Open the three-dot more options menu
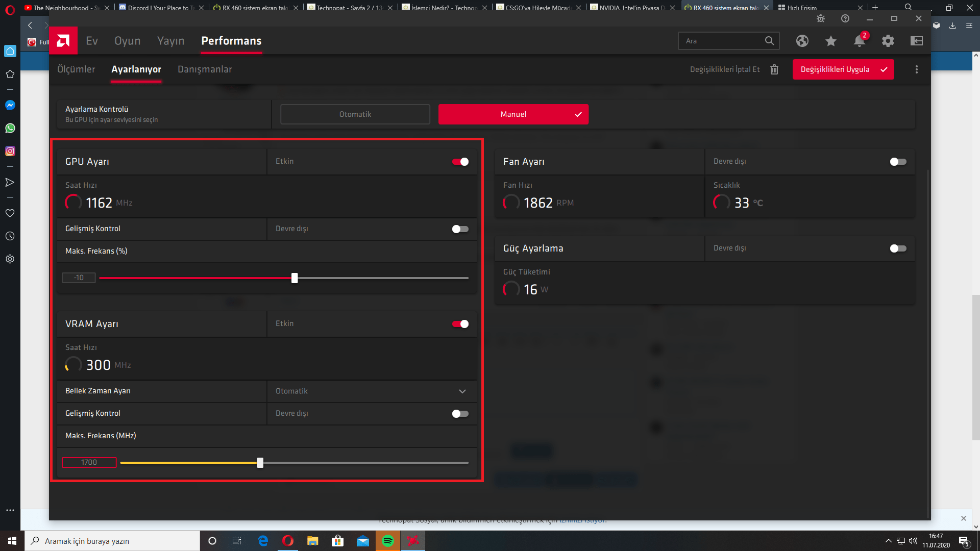Screen dimensions: 980x551 [916, 69]
